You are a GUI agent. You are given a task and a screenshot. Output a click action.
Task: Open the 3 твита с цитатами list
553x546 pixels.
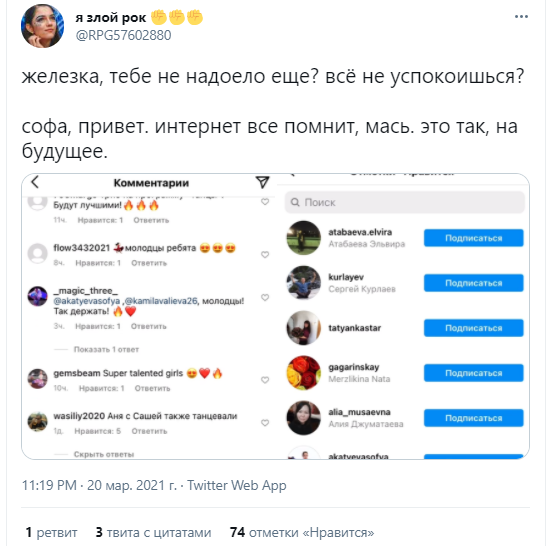coord(153,532)
